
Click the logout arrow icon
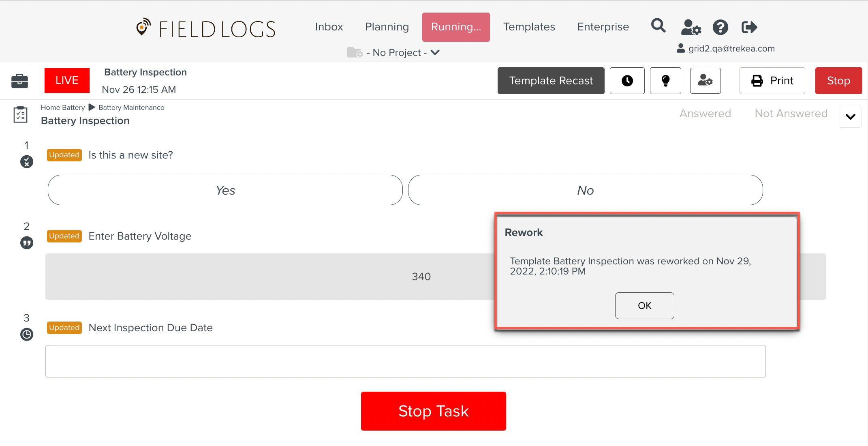point(749,27)
